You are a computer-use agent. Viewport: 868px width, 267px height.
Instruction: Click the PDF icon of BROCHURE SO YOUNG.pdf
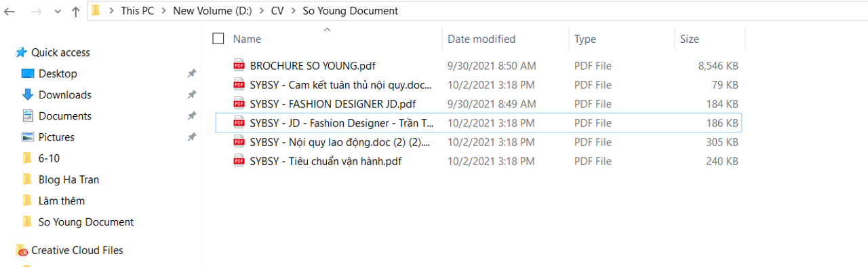(x=239, y=66)
